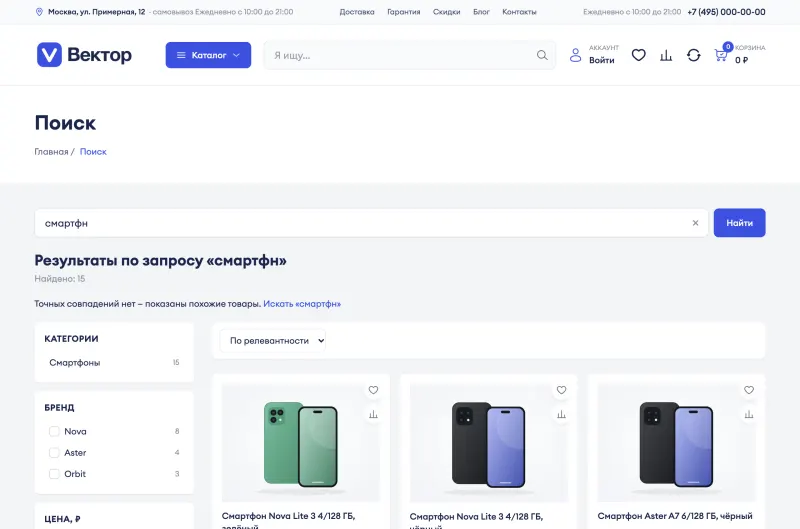Click the ЦЕНА, ₽ filter heading
Viewport: 800px width, 529px height.
(62, 519)
